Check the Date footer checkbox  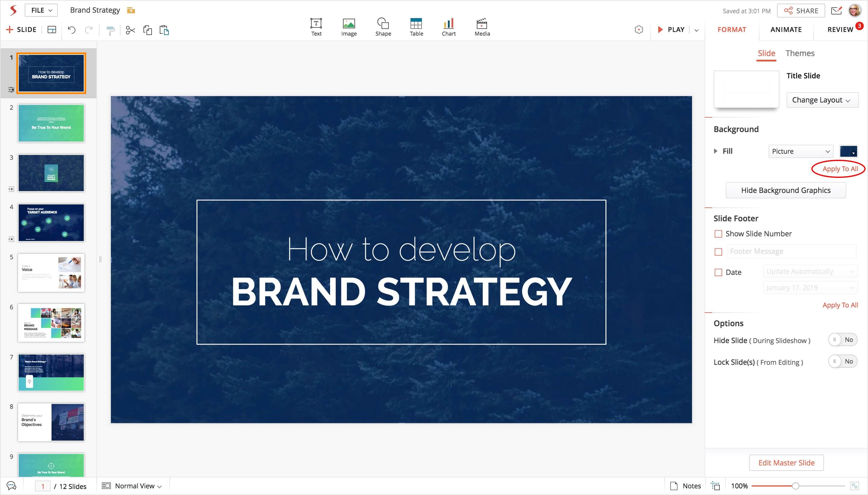coord(718,272)
